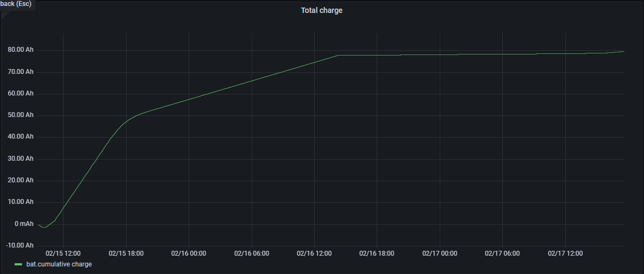
Task: Click the 02/15 12:00 time axis label
Action: 63,254
